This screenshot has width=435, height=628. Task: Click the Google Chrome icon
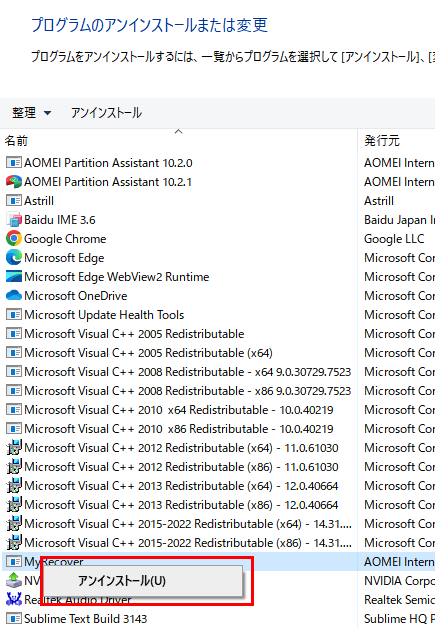14,238
